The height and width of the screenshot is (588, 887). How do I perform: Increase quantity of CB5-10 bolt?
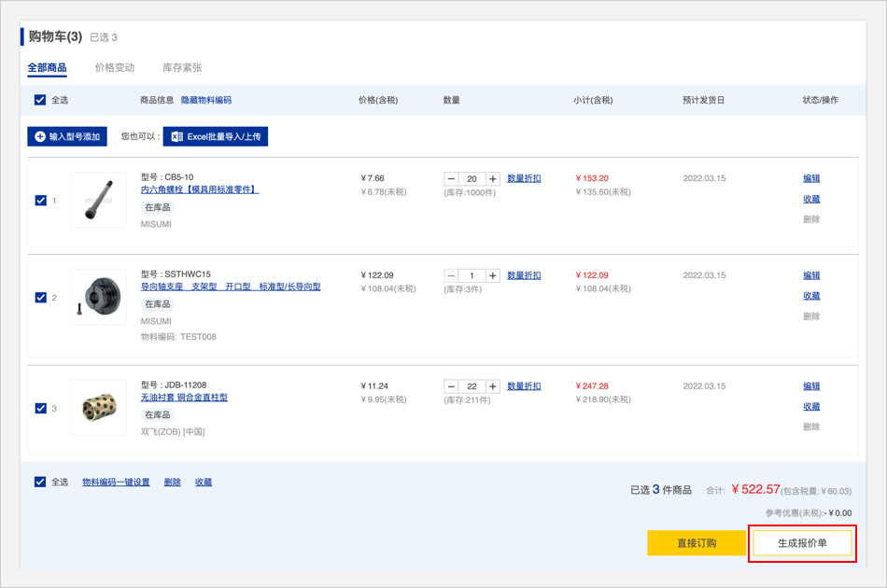(493, 178)
